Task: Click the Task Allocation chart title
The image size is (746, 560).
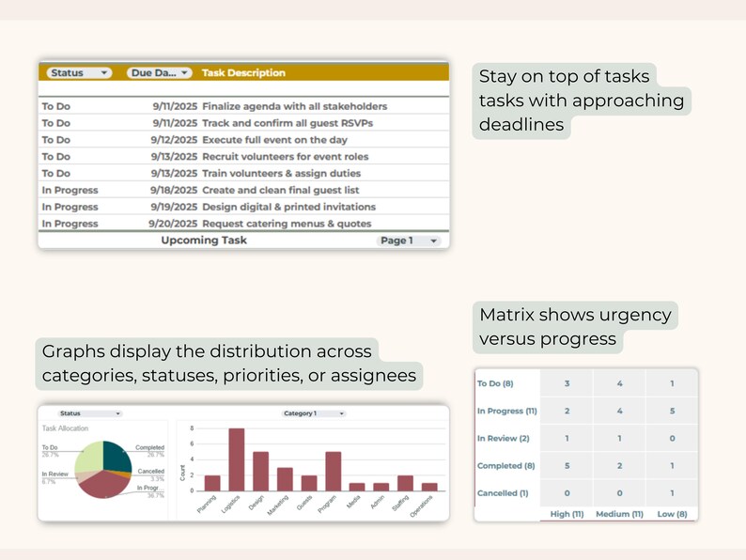Action: [x=65, y=428]
